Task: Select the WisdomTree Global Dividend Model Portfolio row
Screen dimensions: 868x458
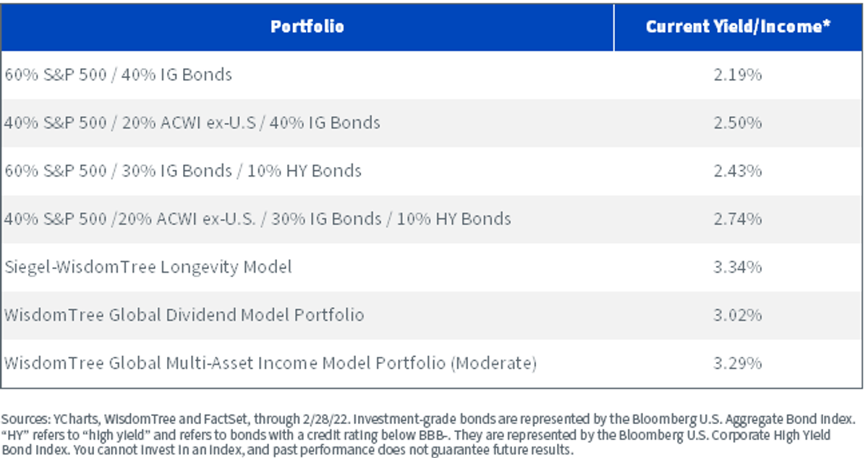Action: [432, 315]
